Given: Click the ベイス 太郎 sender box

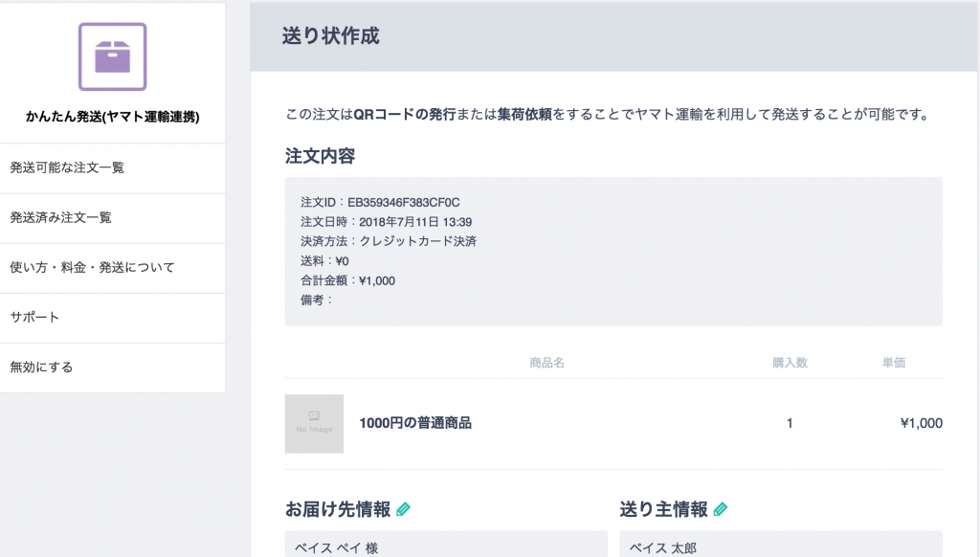Looking at the screenshot, I should click(781, 545).
